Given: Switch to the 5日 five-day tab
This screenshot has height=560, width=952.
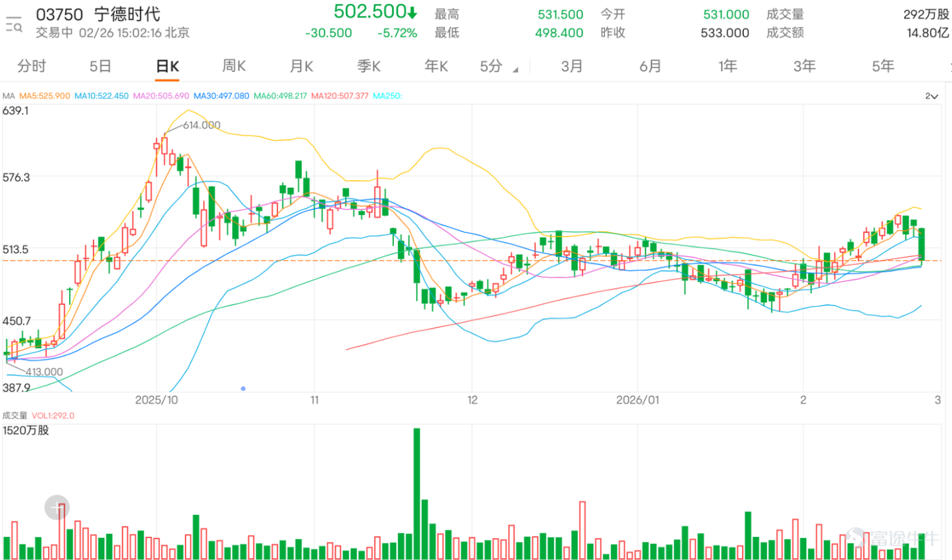Looking at the screenshot, I should point(100,66).
